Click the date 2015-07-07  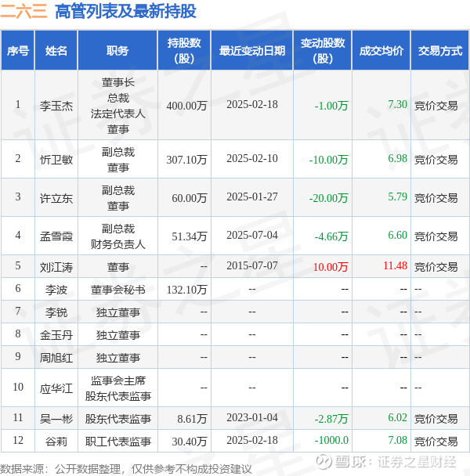(x=252, y=265)
